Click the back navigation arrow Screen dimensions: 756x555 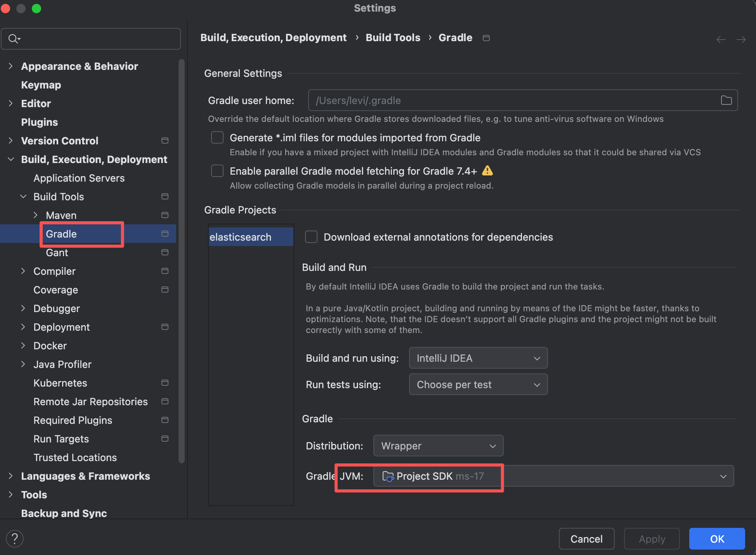tap(721, 40)
